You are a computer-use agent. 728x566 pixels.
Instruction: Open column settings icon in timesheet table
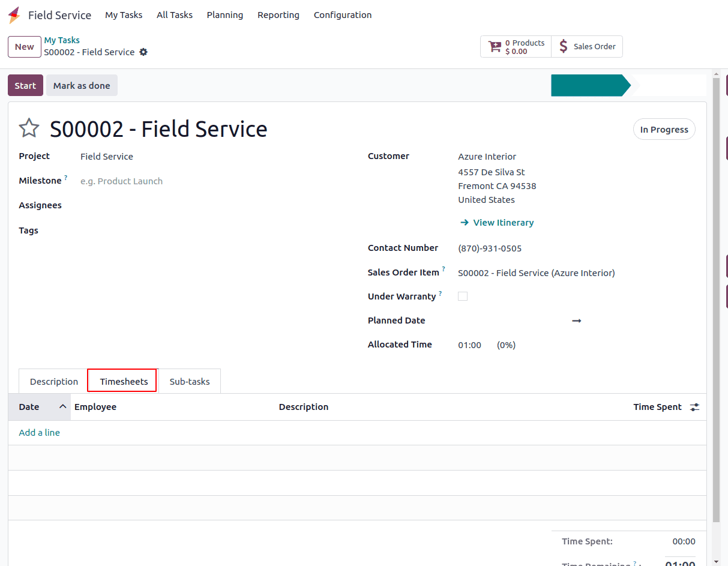coord(694,407)
